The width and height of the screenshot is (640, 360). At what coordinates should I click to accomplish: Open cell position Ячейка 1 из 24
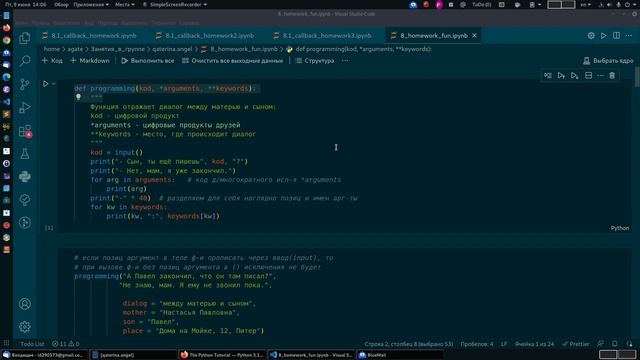tap(534, 344)
